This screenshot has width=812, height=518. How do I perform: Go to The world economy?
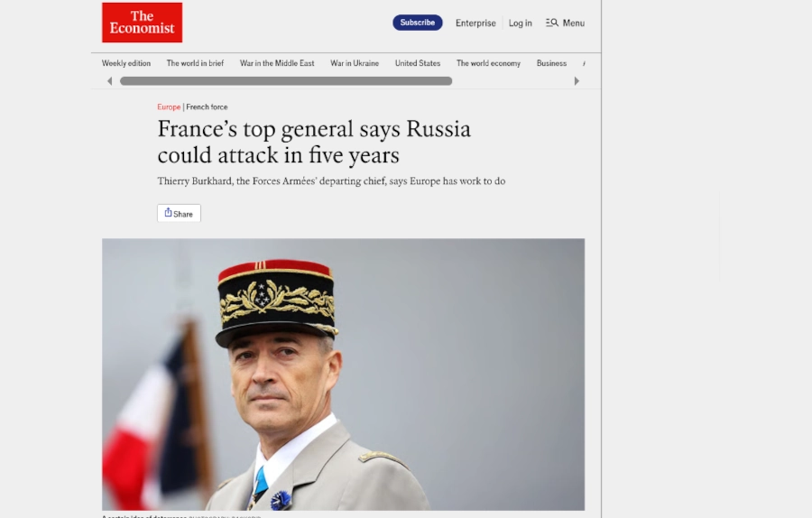(x=488, y=63)
